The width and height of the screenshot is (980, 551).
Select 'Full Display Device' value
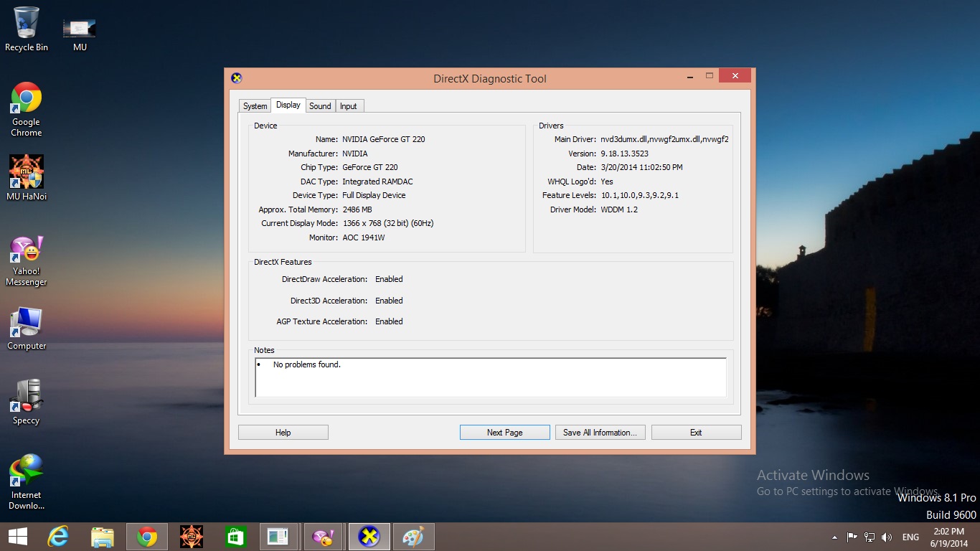374,195
